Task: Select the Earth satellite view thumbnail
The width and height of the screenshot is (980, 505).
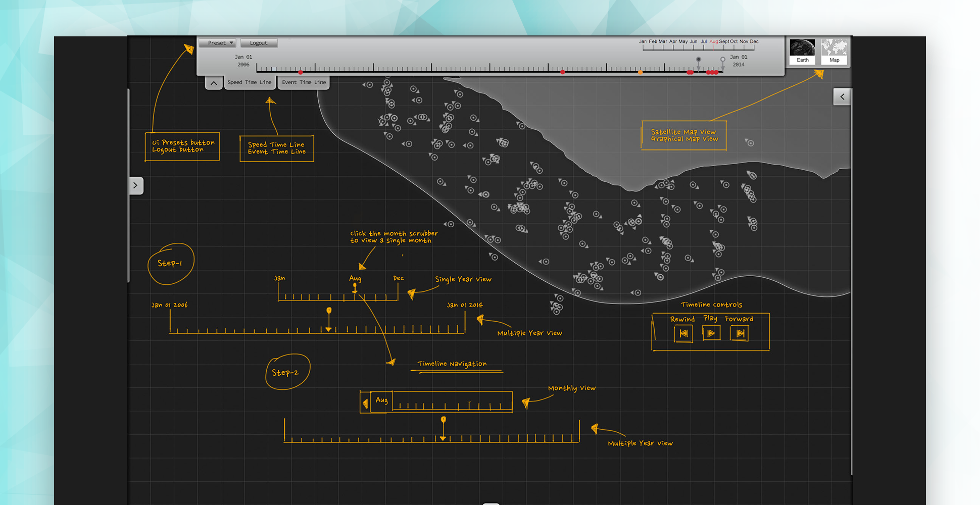Action: 802,51
